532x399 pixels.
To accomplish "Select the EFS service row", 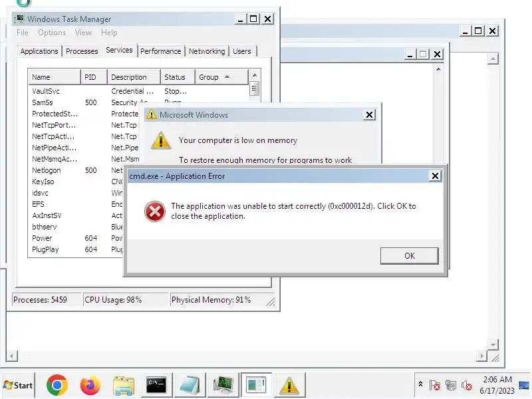I will click(76, 204).
